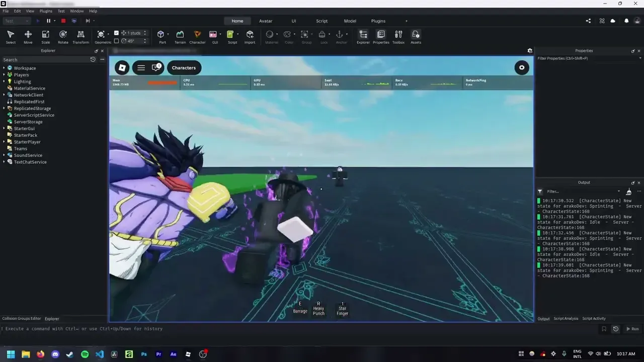Open in-game settings gear at viewport top right
Image resolution: width=644 pixels, height=362 pixels.
(522, 68)
